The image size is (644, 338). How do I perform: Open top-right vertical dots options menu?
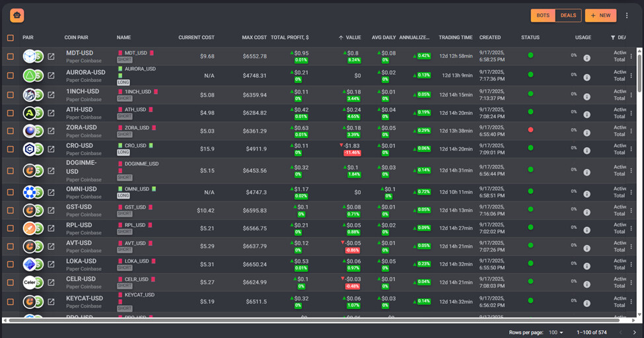pos(627,15)
